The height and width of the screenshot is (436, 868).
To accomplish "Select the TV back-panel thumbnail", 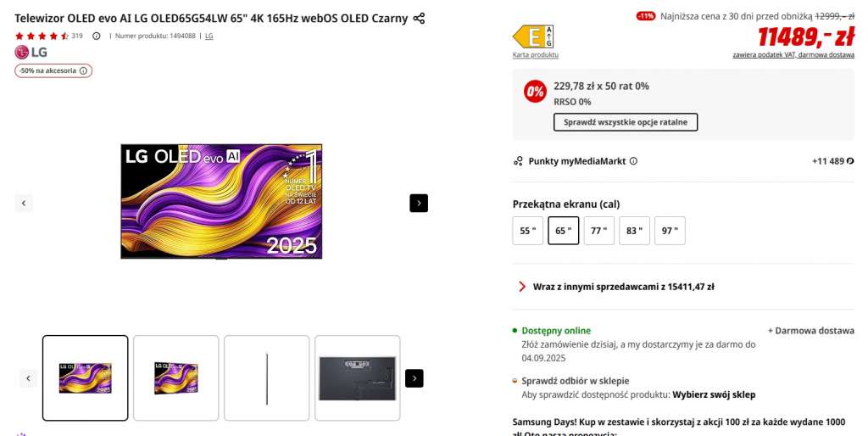I will tap(357, 377).
